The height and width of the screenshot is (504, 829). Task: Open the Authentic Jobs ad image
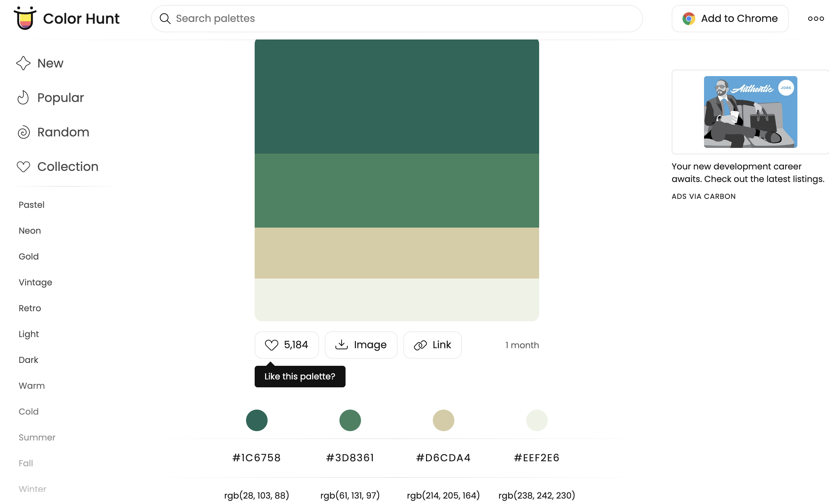(750, 112)
